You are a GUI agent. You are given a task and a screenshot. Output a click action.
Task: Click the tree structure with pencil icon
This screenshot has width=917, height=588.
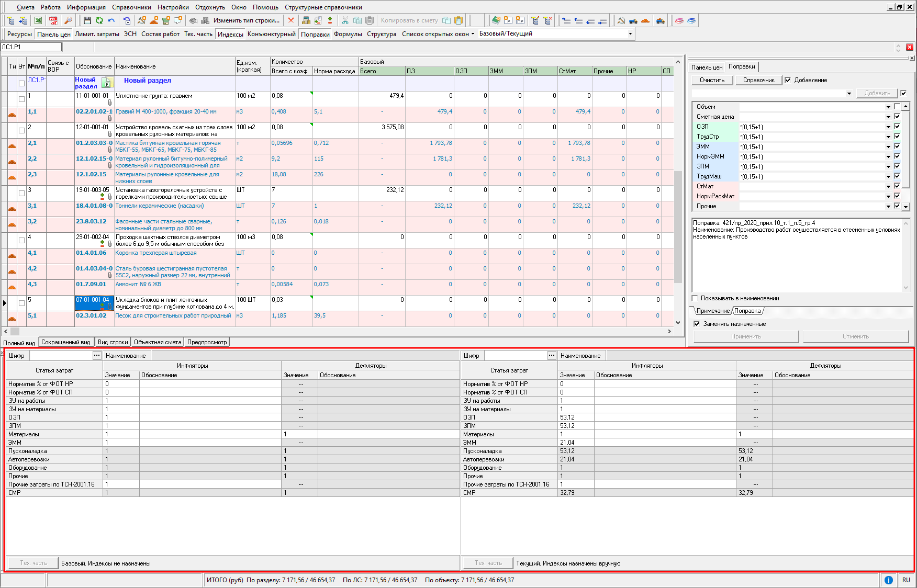pyautogui.click(x=535, y=20)
